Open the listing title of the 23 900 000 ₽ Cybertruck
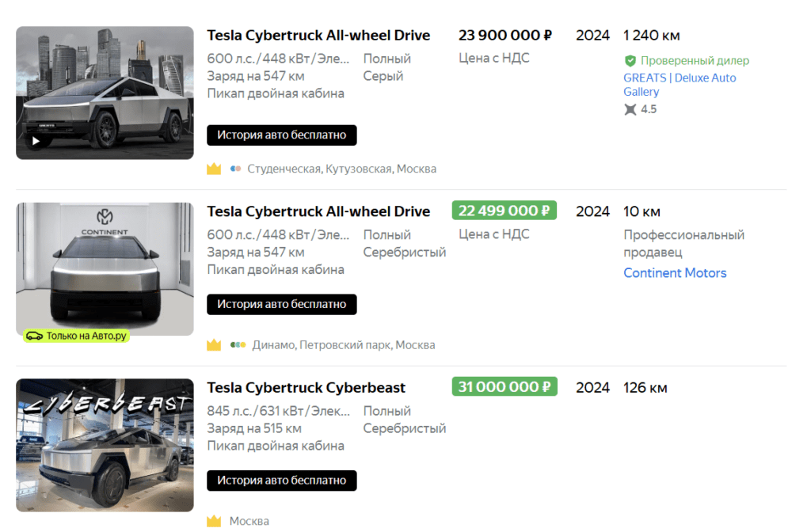 pyautogui.click(x=318, y=36)
